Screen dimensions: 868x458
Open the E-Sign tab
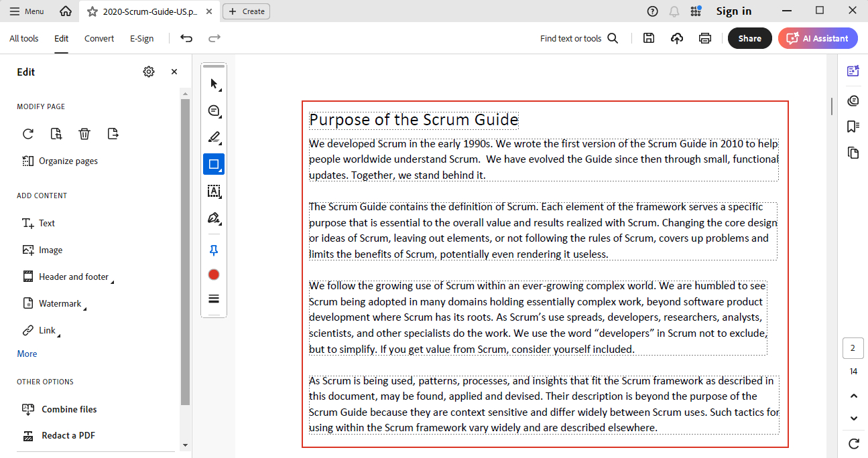pyautogui.click(x=141, y=39)
